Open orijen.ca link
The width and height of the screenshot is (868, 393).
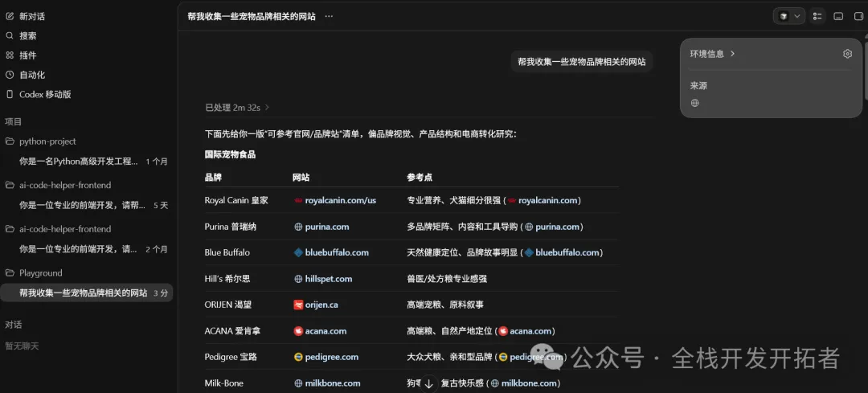(321, 305)
